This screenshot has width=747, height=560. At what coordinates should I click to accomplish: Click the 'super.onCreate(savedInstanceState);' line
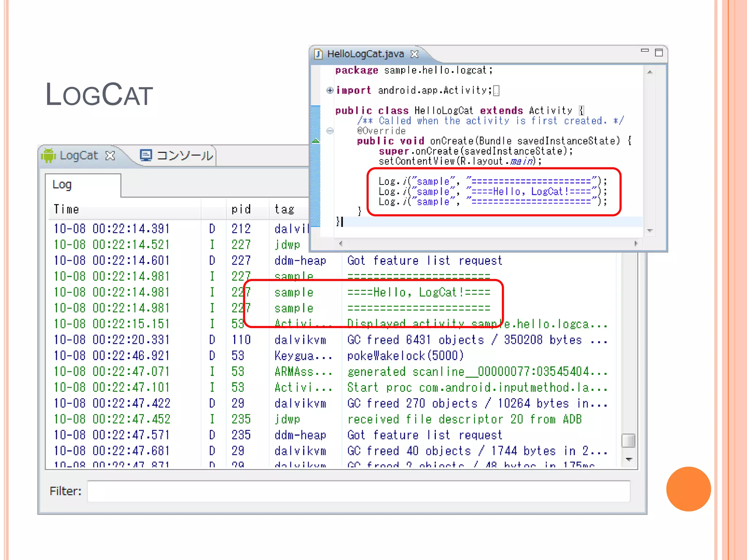point(476,151)
